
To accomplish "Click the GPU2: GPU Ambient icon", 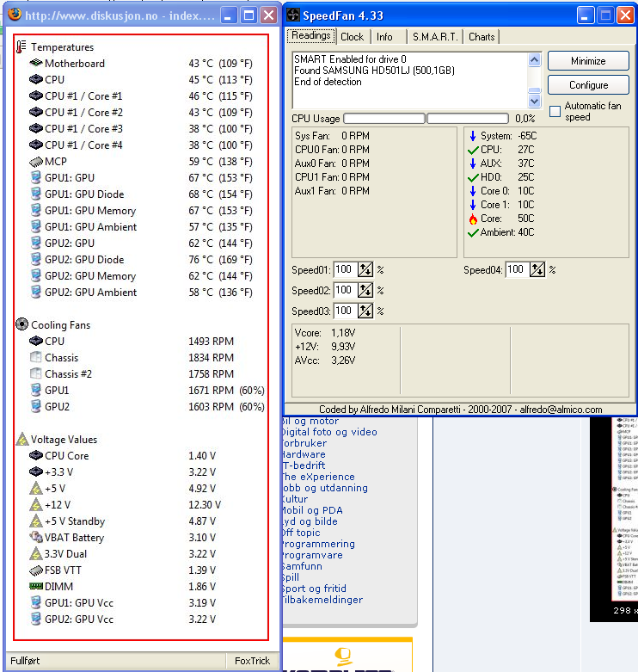I will [36, 293].
